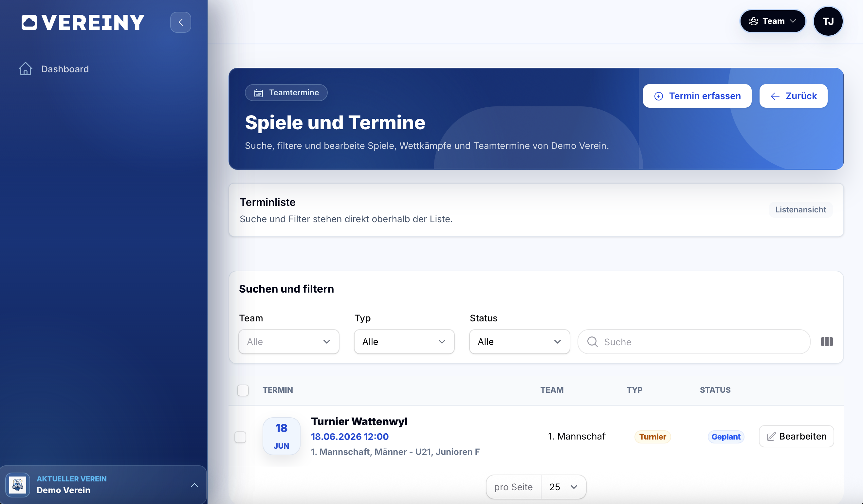
Task: Open the TJ user avatar menu
Action: 828,21
